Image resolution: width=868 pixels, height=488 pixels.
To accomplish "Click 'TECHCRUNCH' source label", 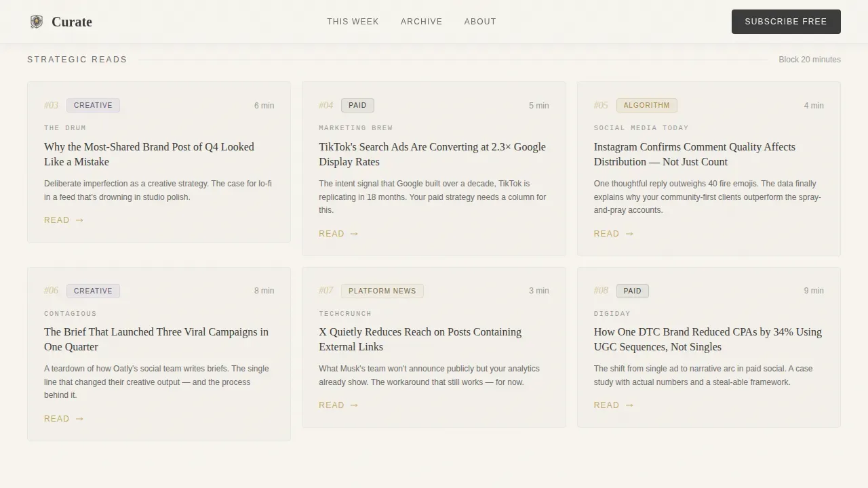I will (x=345, y=314).
